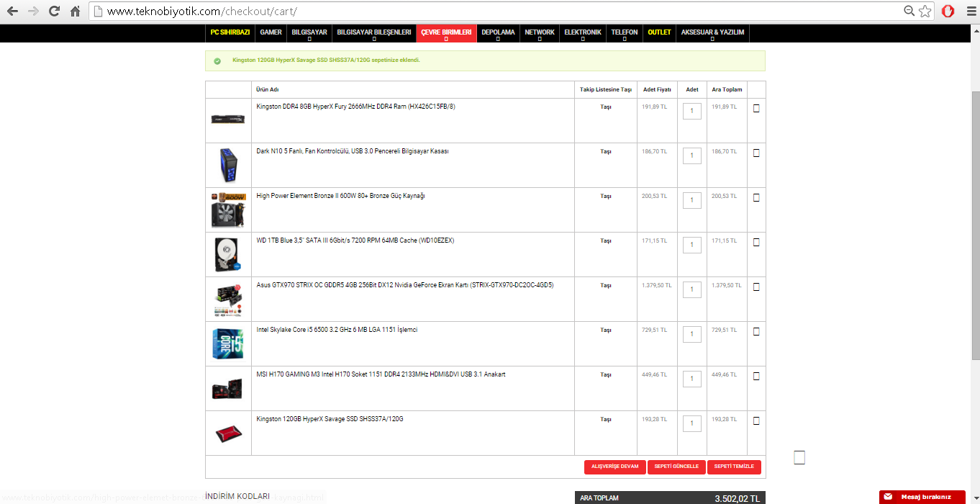Screen dimensions: 980x504
Task: Open MSI H170 GAMING M3 motherboard thumbnail
Action: [228, 389]
